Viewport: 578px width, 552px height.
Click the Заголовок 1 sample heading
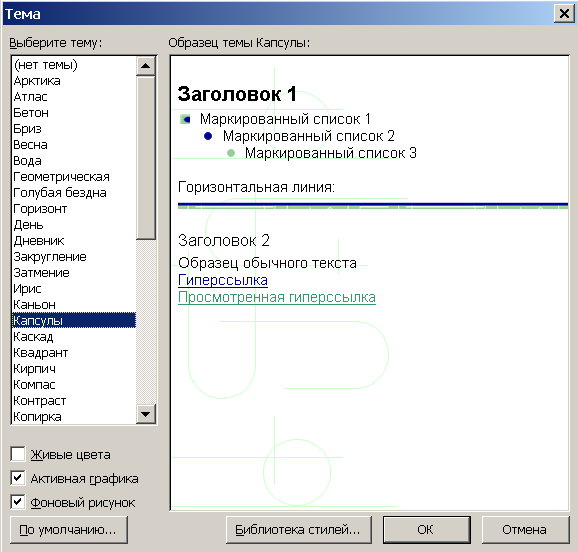[x=237, y=94]
